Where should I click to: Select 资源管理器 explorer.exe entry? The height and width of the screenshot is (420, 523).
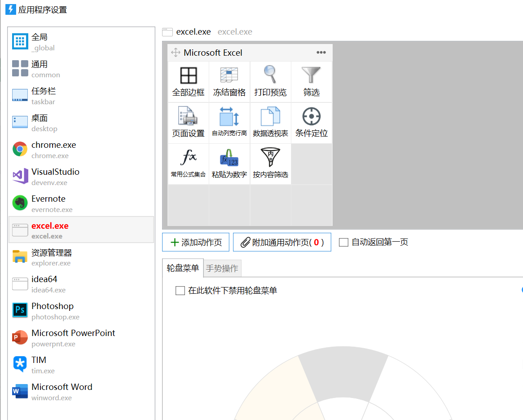(x=81, y=257)
